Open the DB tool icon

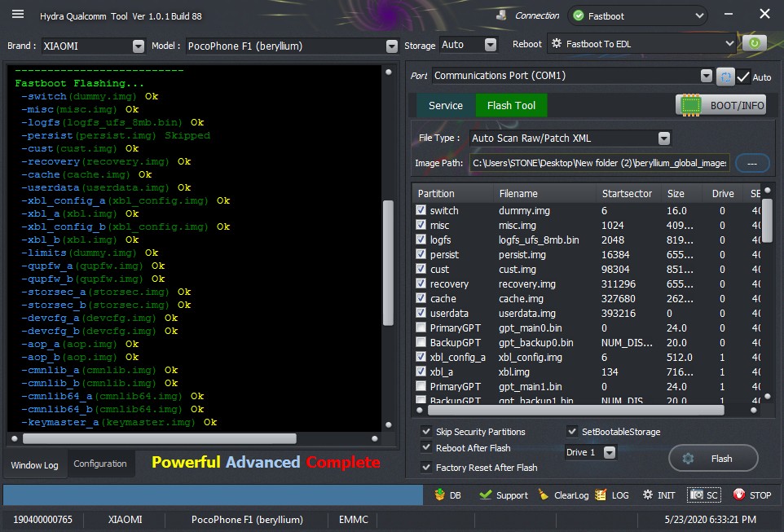[x=439, y=495]
